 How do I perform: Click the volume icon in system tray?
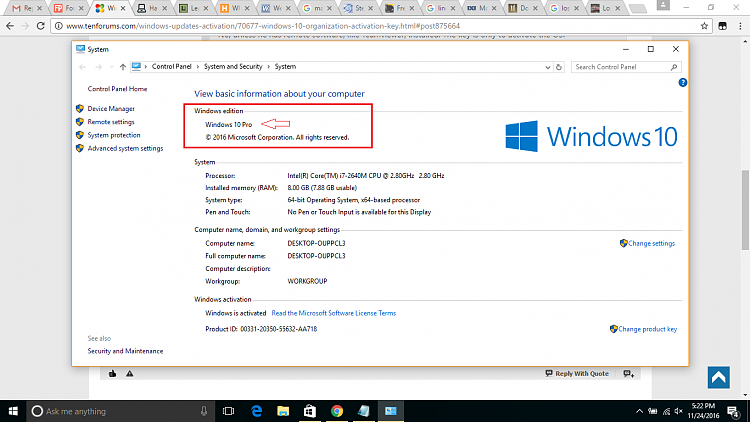[678, 411]
